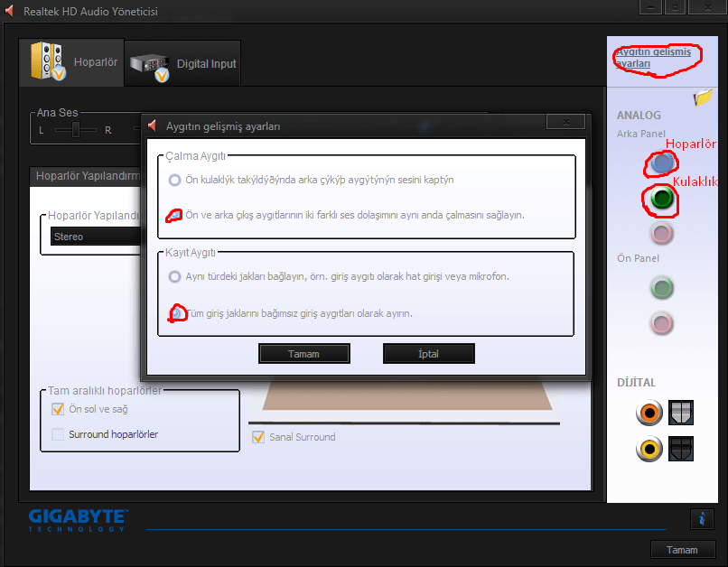Open the yellow connector settings folder icon
Image resolution: width=728 pixels, height=567 pixels.
(703, 98)
